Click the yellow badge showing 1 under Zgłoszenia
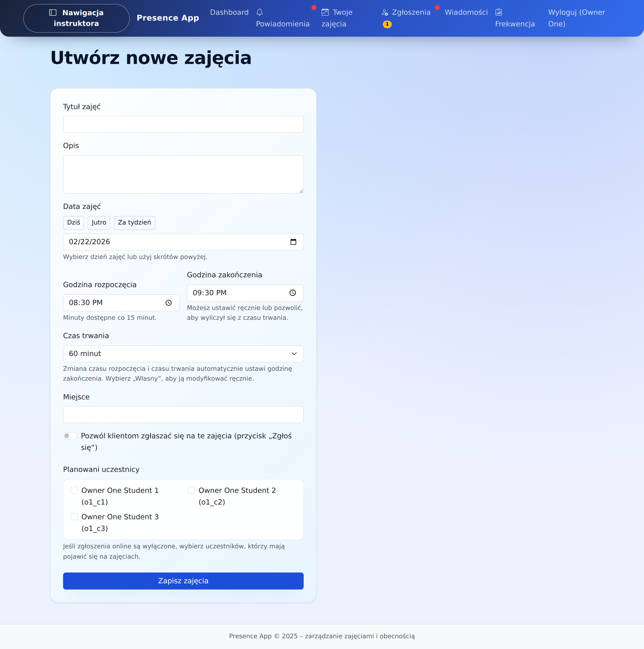 [x=387, y=24]
